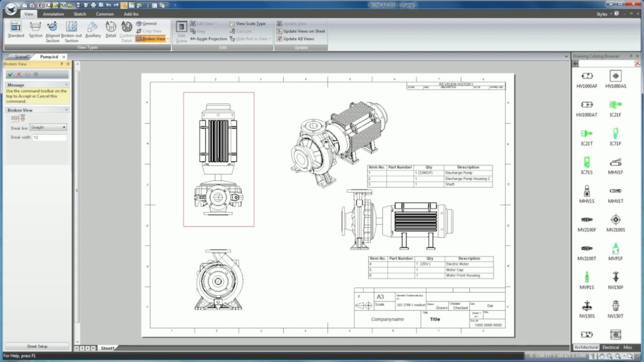Switch to the Electrical catalog tab
This screenshot has width=644, height=362.
pos(610,347)
